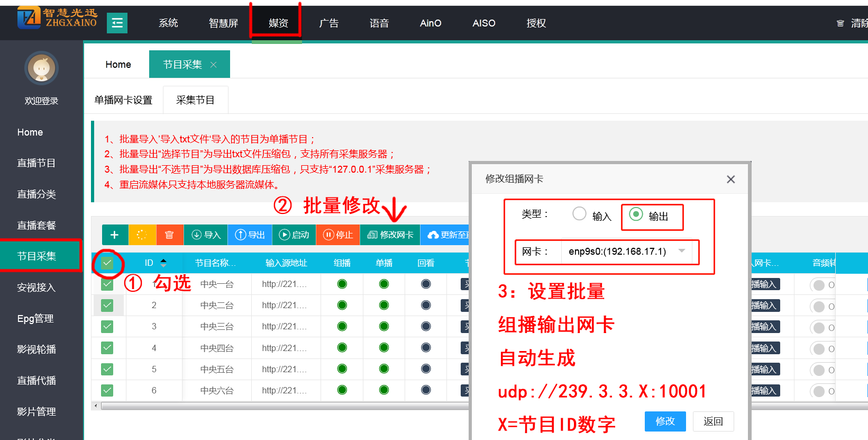The height and width of the screenshot is (440, 868).
Task: Collapse the sidebar with the menu toggle icon
Action: tap(117, 23)
